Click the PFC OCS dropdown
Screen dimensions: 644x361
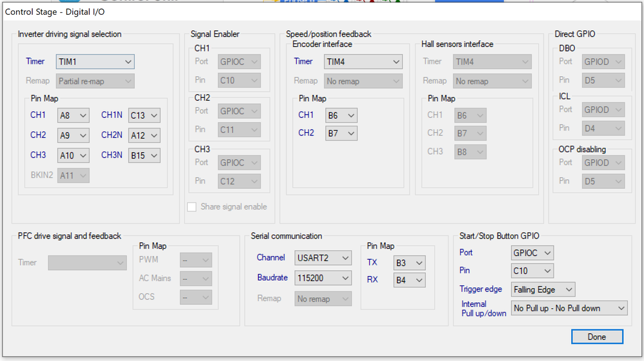(196, 297)
